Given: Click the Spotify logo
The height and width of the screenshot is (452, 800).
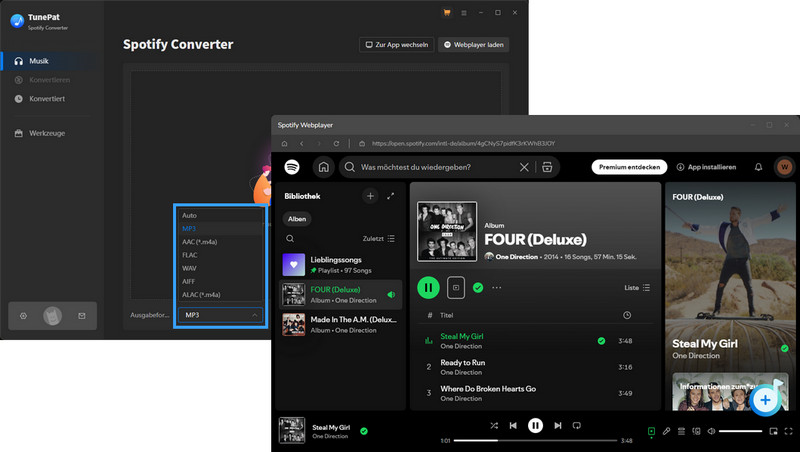Looking at the screenshot, I should pyautogui.click(x=292, y=167).
